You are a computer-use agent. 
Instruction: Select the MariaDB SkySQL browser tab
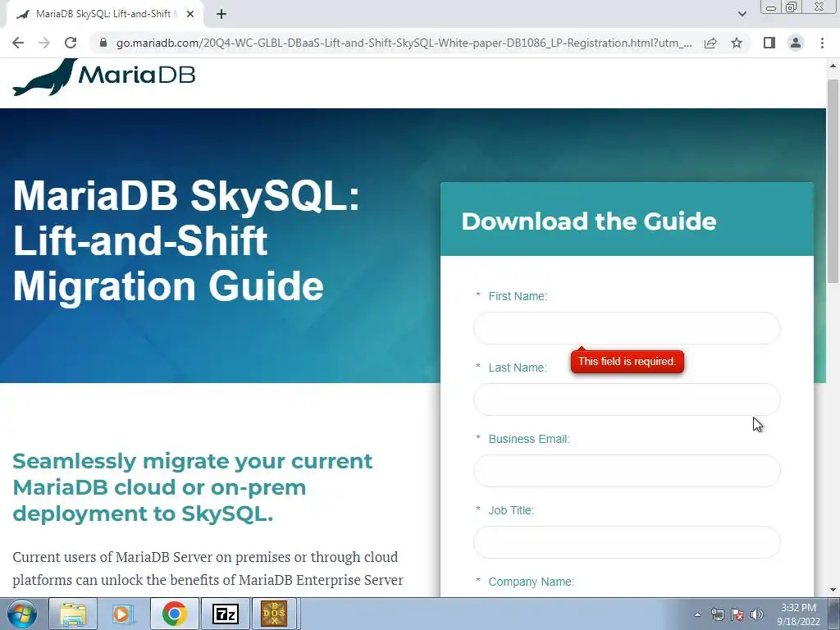click(105, 15)
